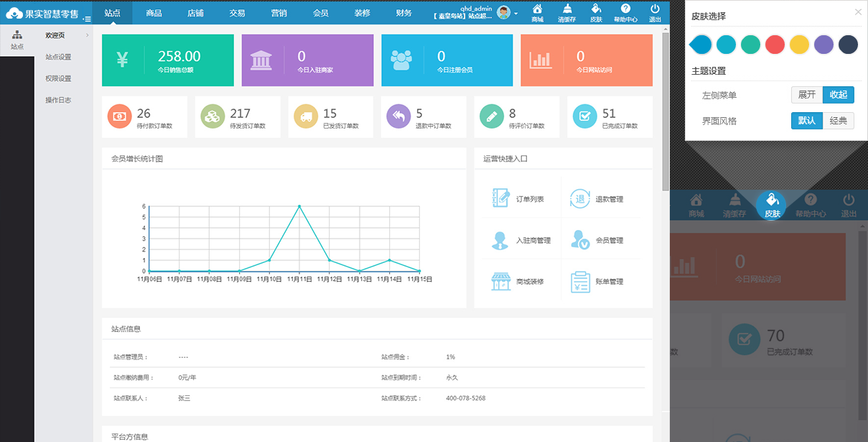Switch to the 商品 top tab
Image resolution: width=868 pixels, height=442 pixels.
(154, 13)
